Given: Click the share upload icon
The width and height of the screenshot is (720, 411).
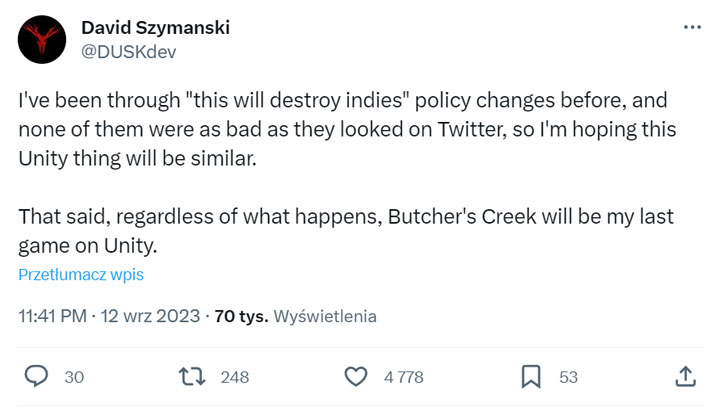Looking at the screenshot, I should (x=685, y=376).
